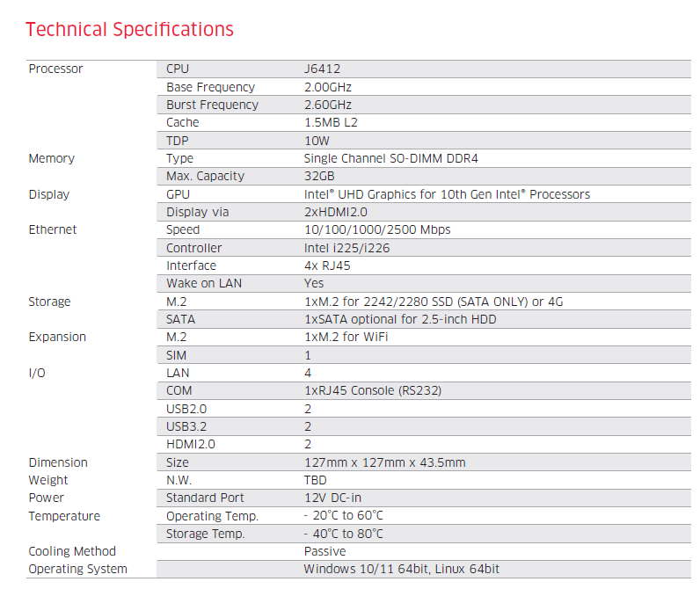Click the Wake on LAN label
Viewport: 700px width, 589px height.
point(204,283)
